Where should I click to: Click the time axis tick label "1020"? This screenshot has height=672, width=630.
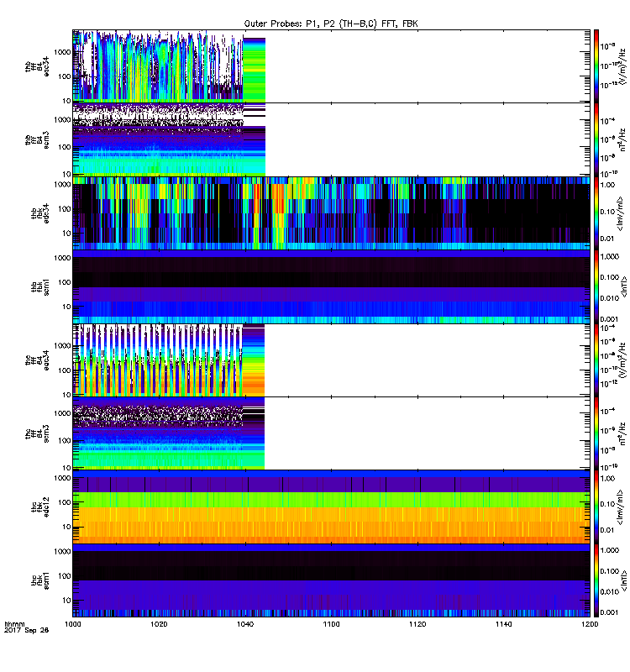159,624
